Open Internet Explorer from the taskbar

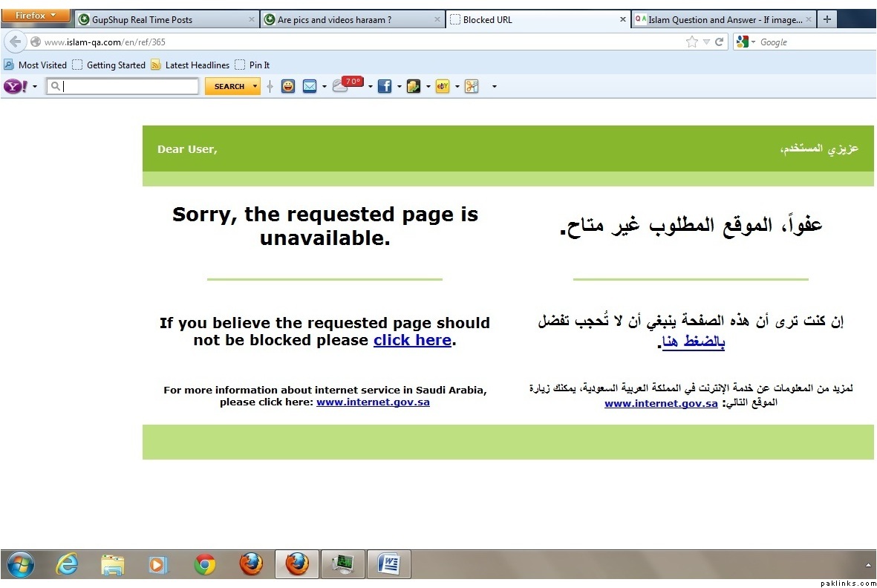point(67,565)
